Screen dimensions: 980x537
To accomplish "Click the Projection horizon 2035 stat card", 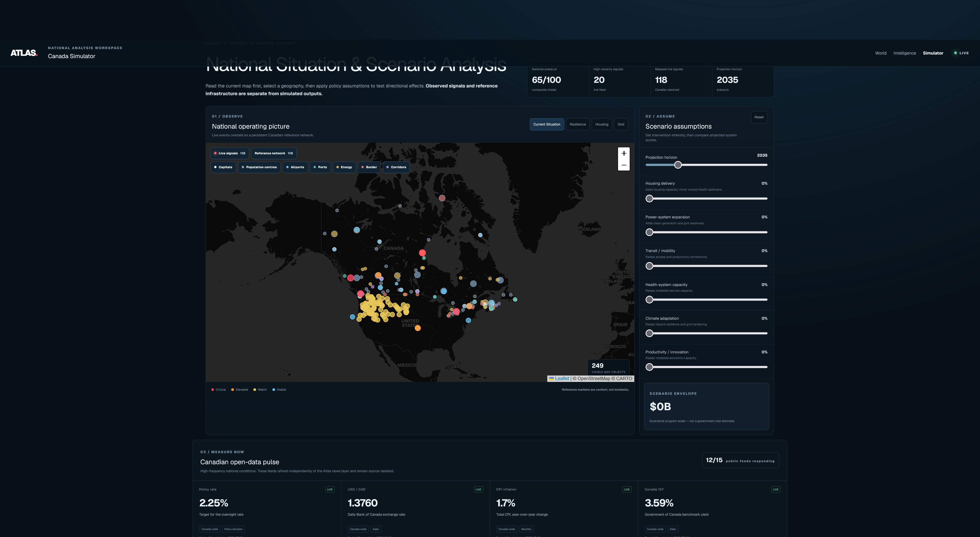I will (x=743, y=80).
